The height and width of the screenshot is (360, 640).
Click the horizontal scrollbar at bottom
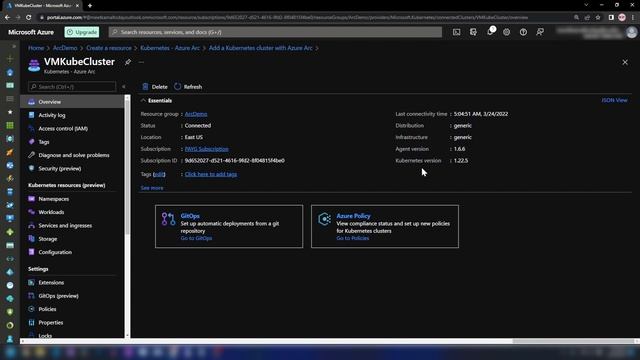(x=573, y=341)
